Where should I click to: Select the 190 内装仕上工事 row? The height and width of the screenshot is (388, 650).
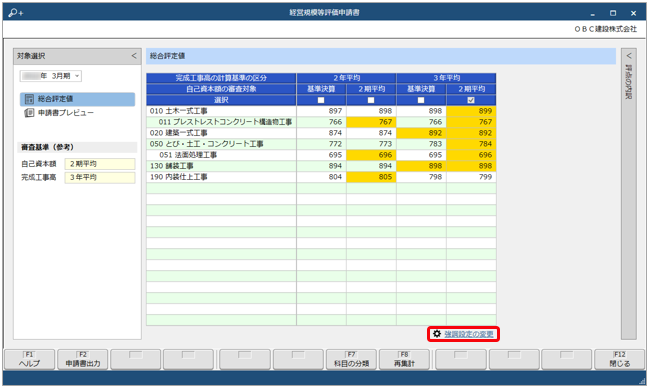click(321, 177)
